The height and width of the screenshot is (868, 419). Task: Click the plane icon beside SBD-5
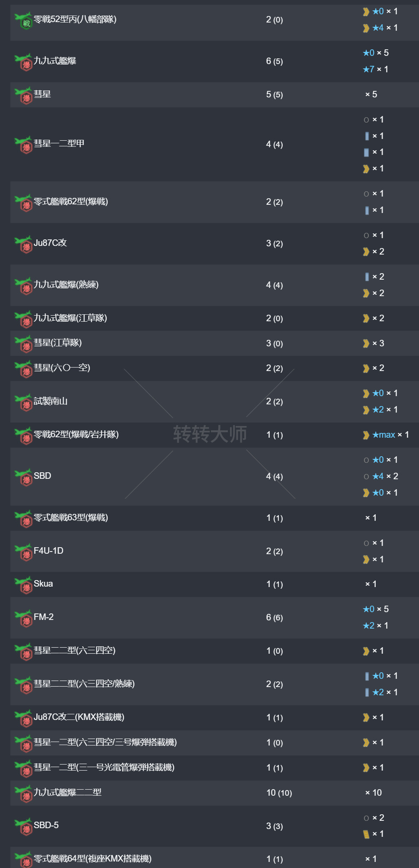click(x=24, y=826)
